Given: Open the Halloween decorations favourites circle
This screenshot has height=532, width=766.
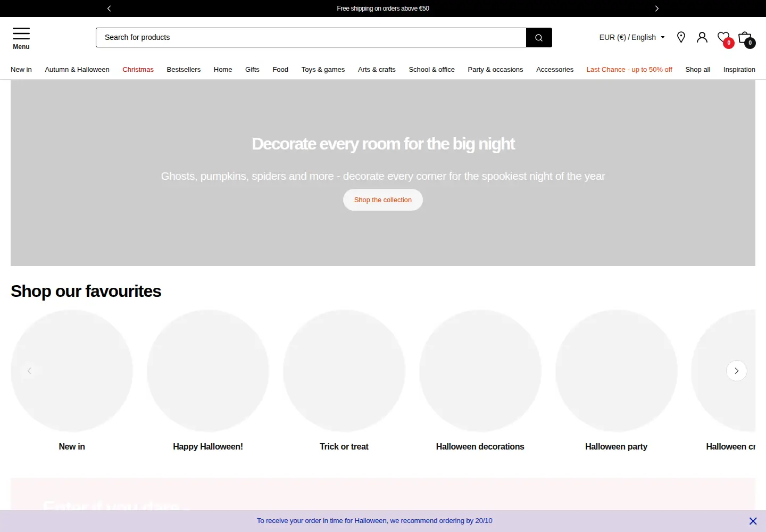Looking at the screenshot, I should click(x=480, y=371).
